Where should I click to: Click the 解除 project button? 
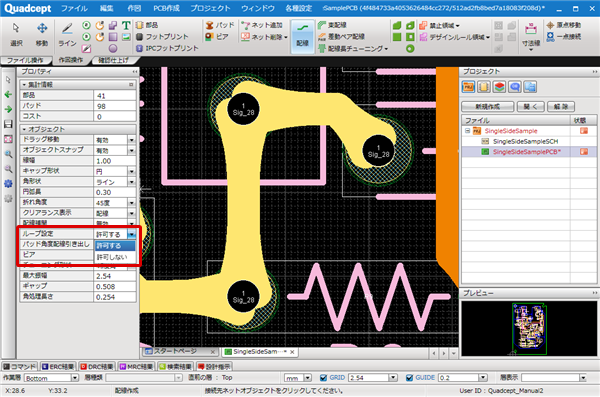click(x=561, y=107)
